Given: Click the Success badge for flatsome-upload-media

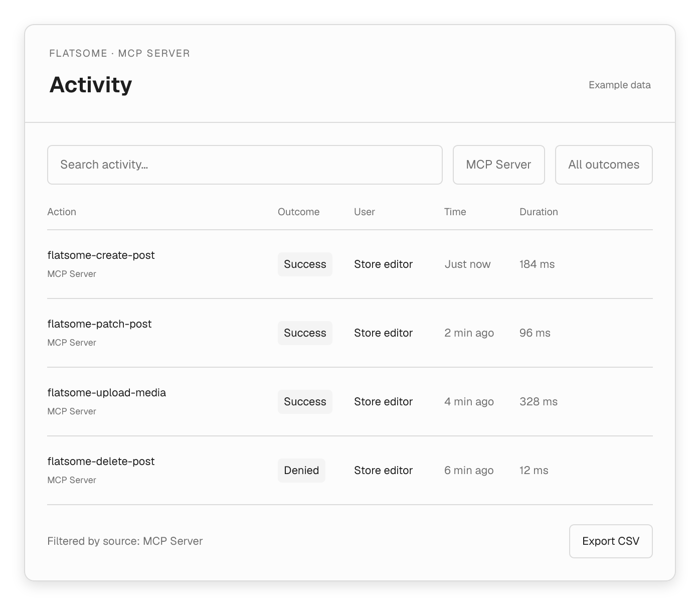Looking at the screenshot, I should [x=305, y=402].
